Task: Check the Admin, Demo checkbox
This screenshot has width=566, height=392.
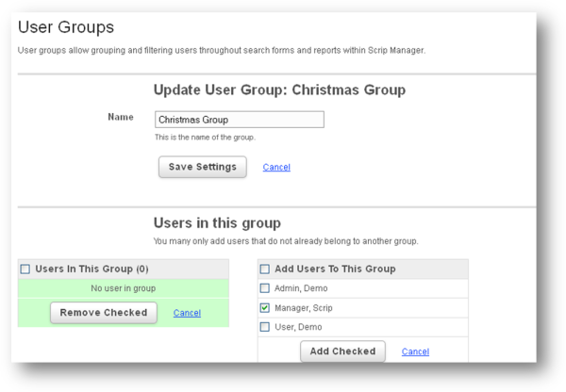Action: click(x=265, y=287)
